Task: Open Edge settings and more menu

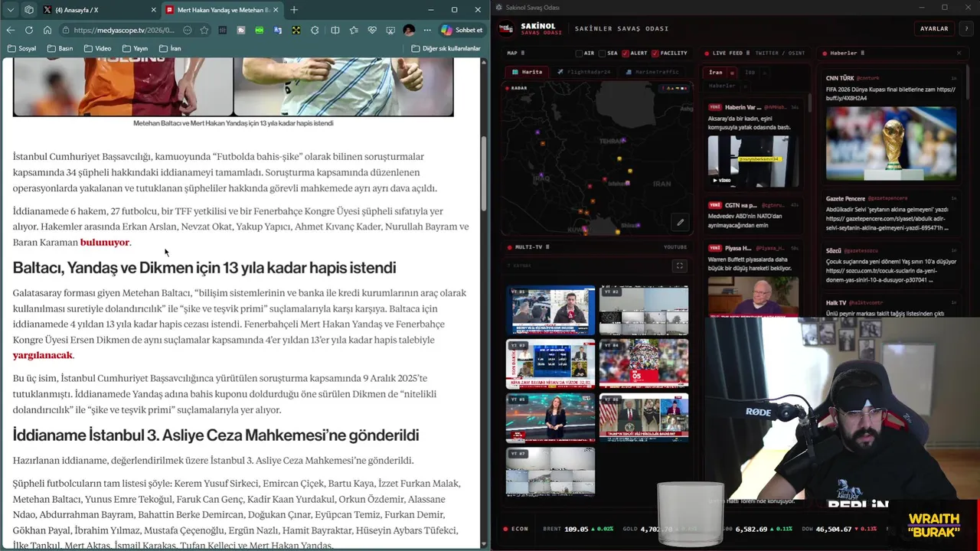Action: (x=427, y=30)
